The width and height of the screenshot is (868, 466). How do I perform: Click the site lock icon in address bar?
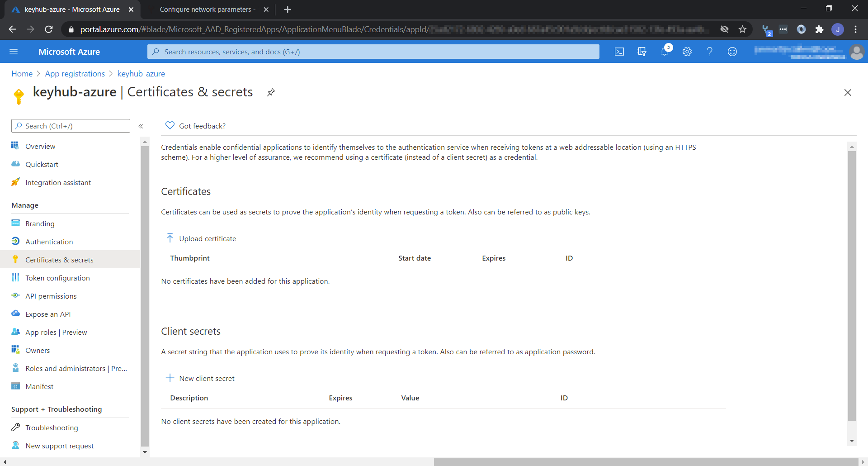click(x=71, y=29)
